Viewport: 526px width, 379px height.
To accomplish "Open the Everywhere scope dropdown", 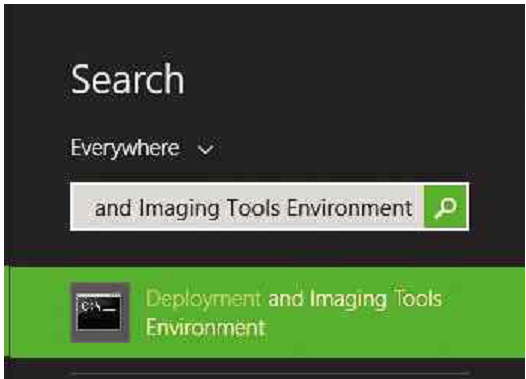I will coord(142,148).
